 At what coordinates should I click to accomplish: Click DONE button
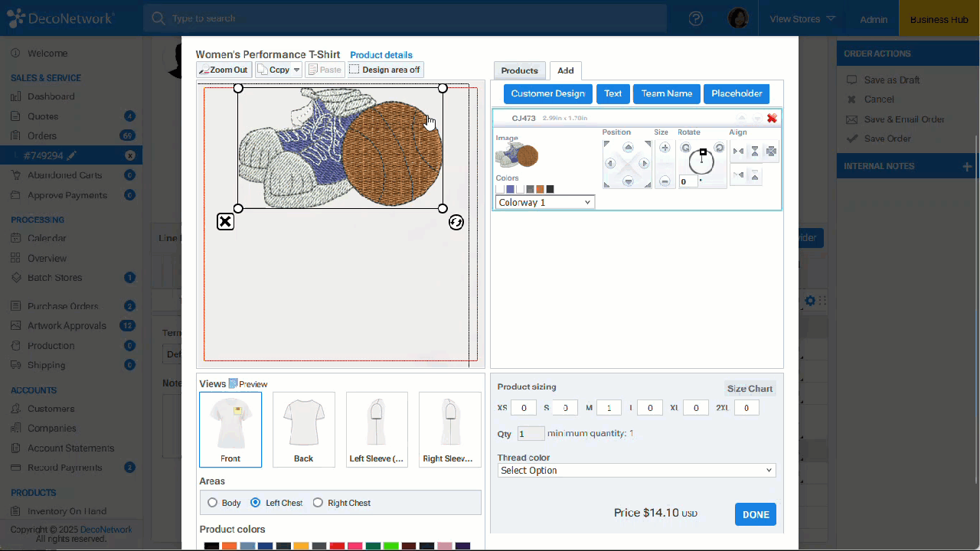[x=756, y=514]
